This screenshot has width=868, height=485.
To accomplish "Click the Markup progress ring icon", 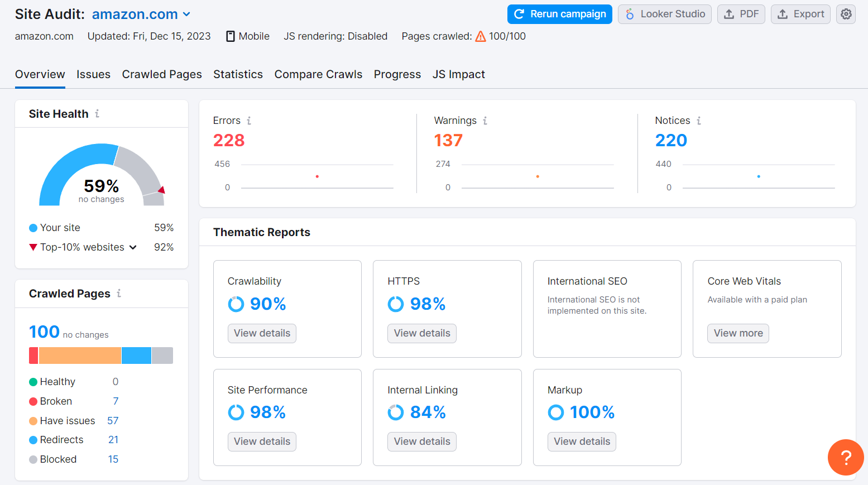I will tap(556, 412).
